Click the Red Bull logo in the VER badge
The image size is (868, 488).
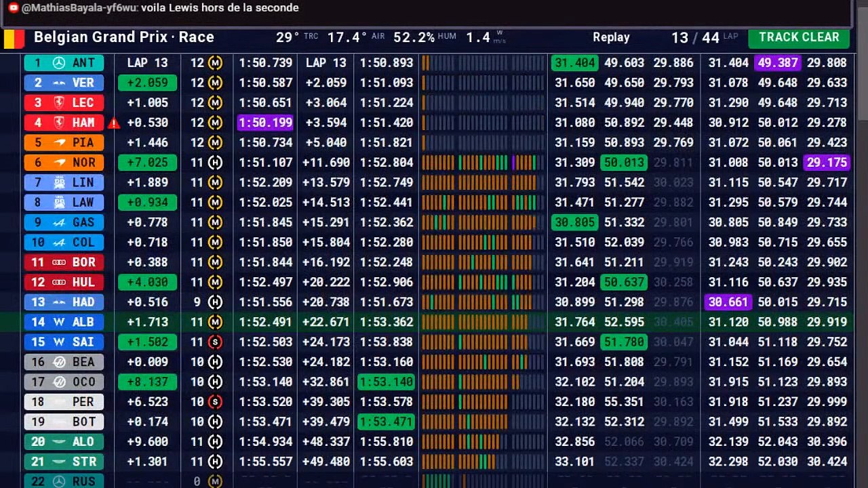click(59, 83)
